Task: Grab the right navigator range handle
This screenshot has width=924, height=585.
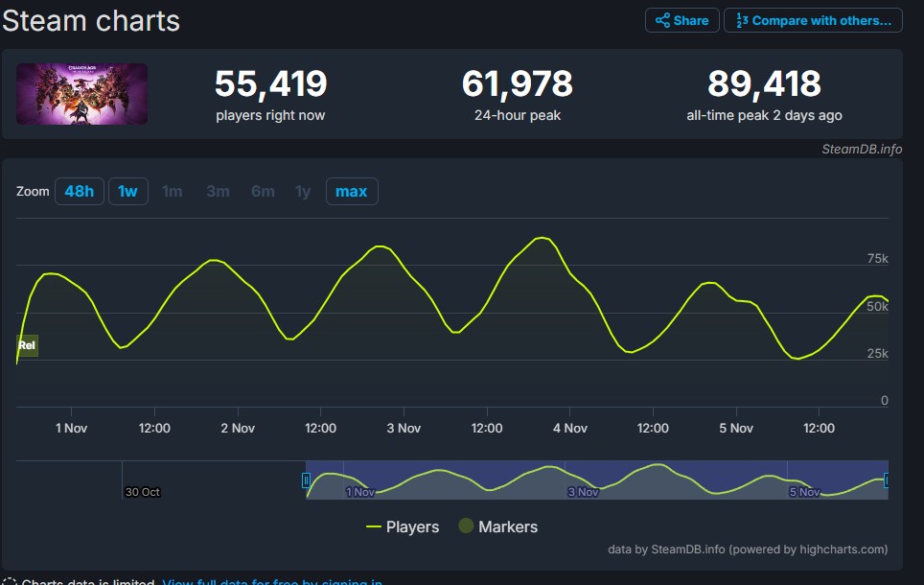Action: click(x=887, y=480)
